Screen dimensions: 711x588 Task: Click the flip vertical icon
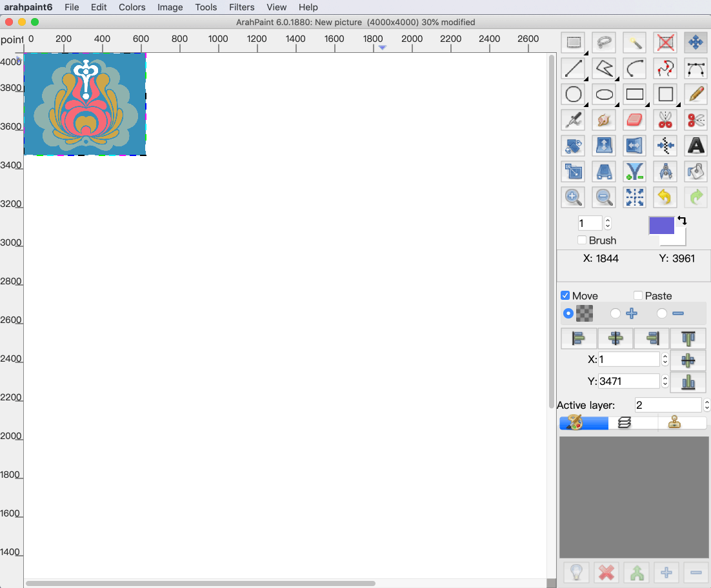pos(604,146)
